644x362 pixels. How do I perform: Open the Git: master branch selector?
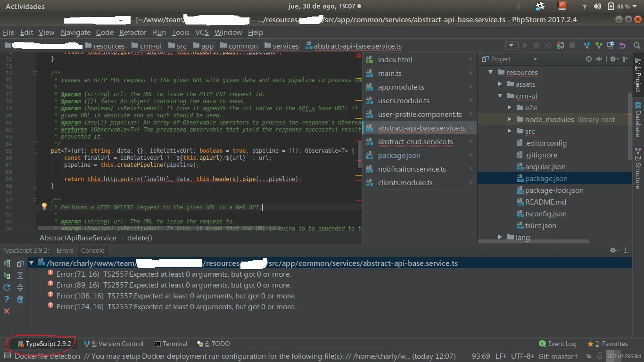pyautogui.click(x=558, y=356)
